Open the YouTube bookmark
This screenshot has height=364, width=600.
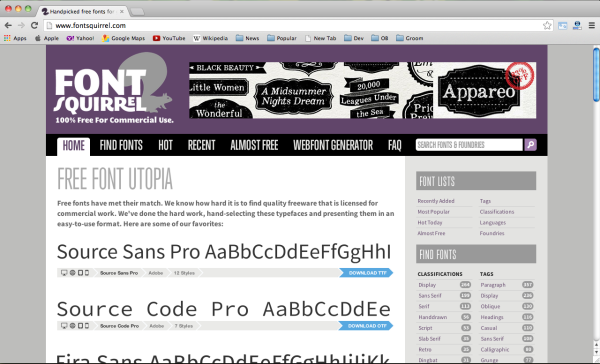[169, 38]
